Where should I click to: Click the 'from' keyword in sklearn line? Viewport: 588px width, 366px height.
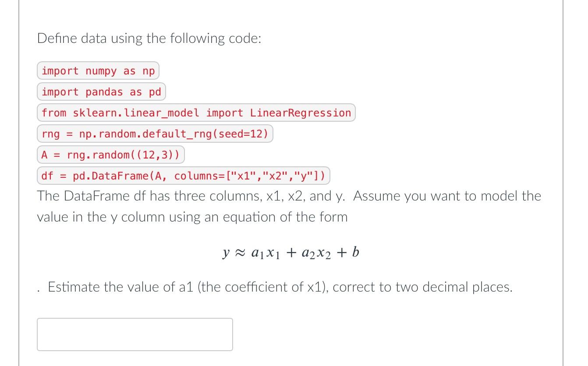[x=54, y=113]
